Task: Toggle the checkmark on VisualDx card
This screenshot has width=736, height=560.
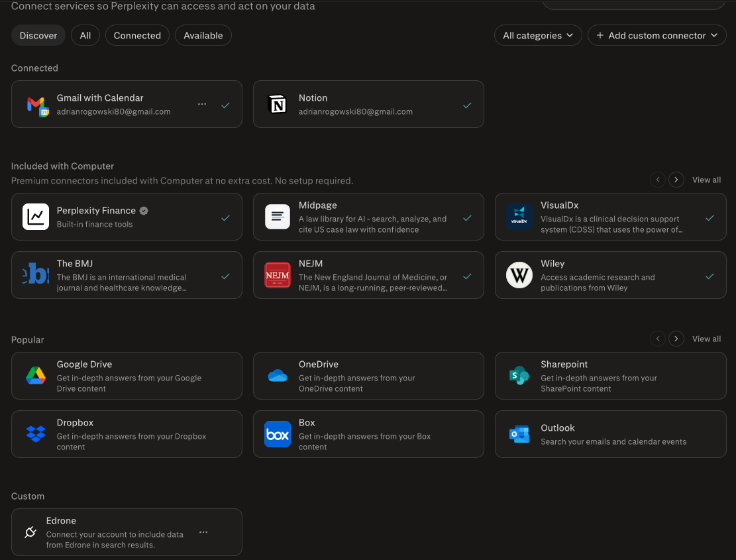Action: click(710, 218)
